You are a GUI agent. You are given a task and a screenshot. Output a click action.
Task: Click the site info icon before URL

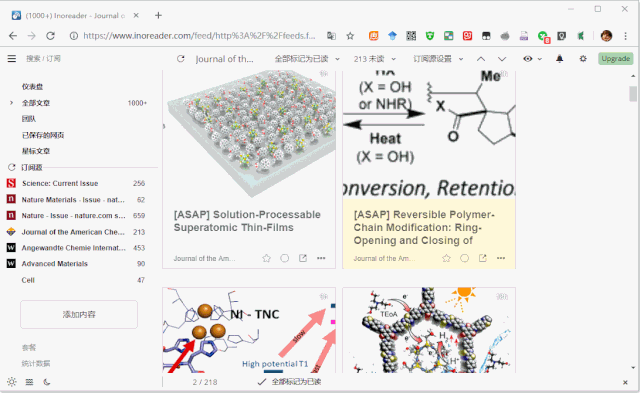(74, 36)
